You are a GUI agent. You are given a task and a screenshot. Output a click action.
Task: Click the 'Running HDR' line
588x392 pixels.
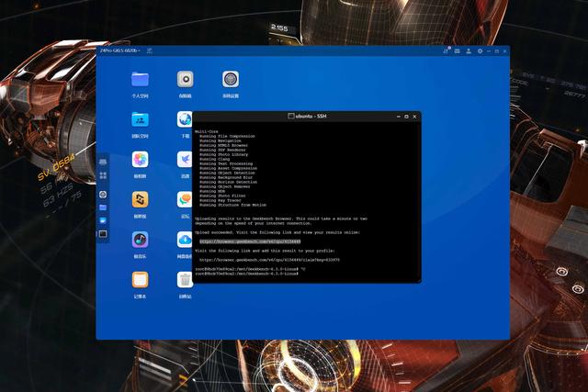coord(212,191)
